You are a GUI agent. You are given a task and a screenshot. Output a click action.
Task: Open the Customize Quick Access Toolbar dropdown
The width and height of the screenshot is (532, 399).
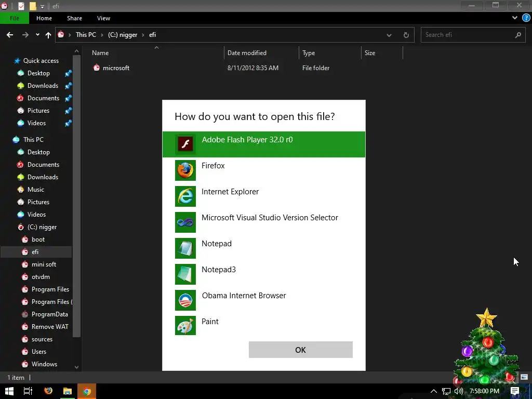(x=42, y=6)
